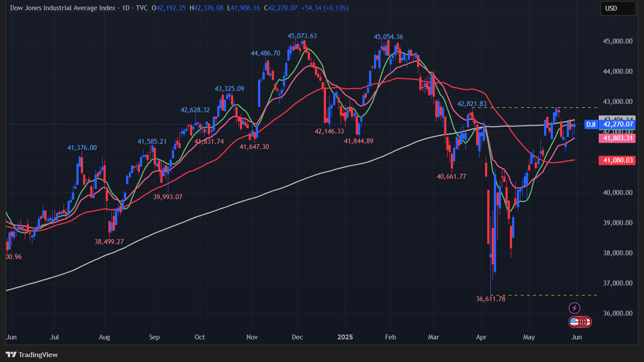The height and width of the screenshot is (362, 644).
Task: Click the 37,000.00 price axis label
Action: pyautogui.click(x=617, y=283)
